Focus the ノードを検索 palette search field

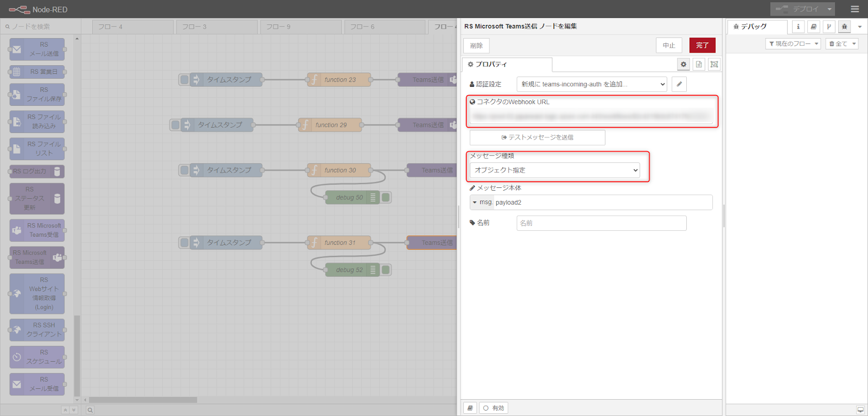[x=41, y=27]
